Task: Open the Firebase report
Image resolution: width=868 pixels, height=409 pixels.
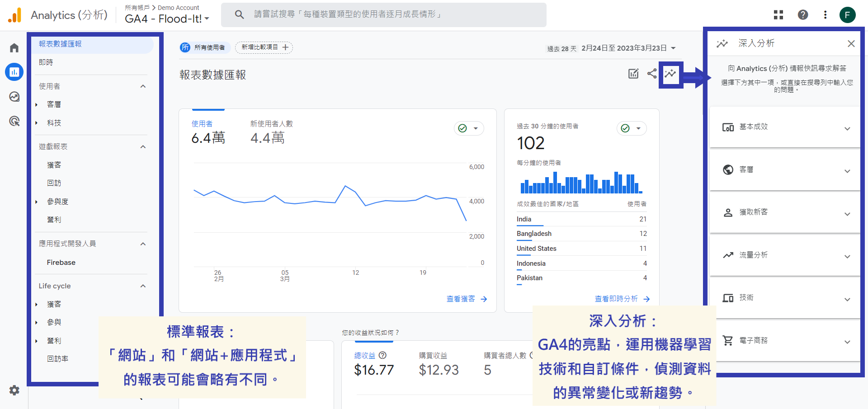Action: (x=61, y=263)
